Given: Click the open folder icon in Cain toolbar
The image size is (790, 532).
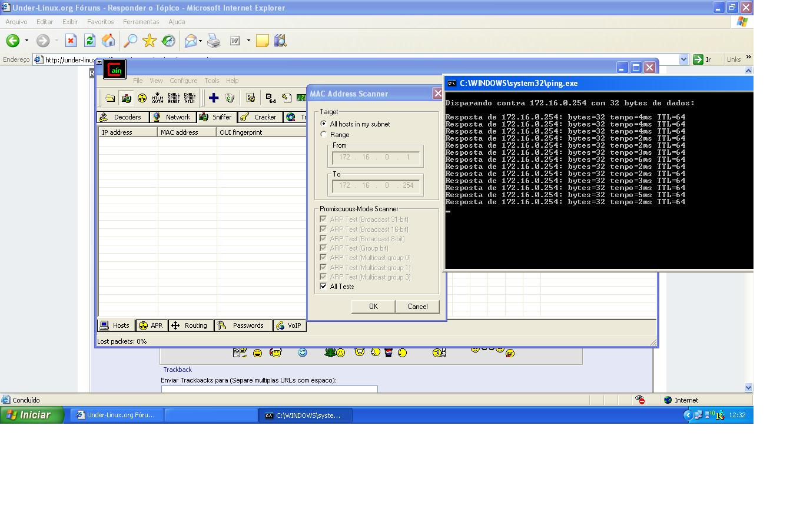Looking at the screenshot, I should click(110, 98).
